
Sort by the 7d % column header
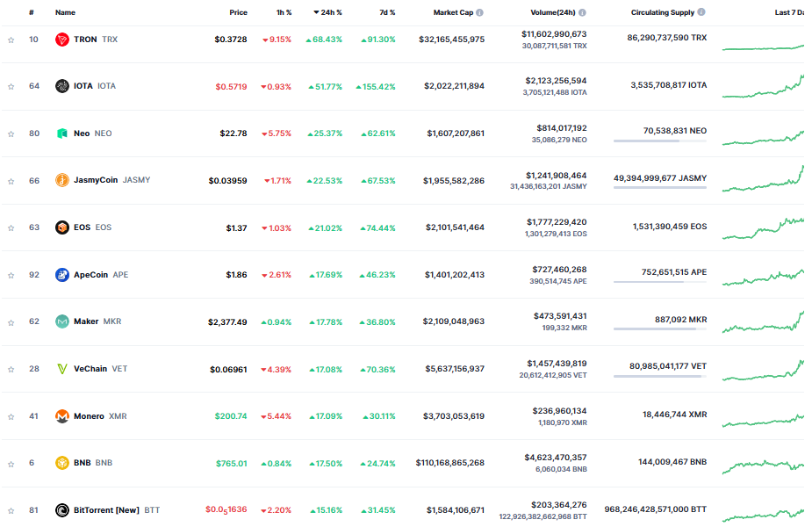pyautogui.click(x=387, y=12)
